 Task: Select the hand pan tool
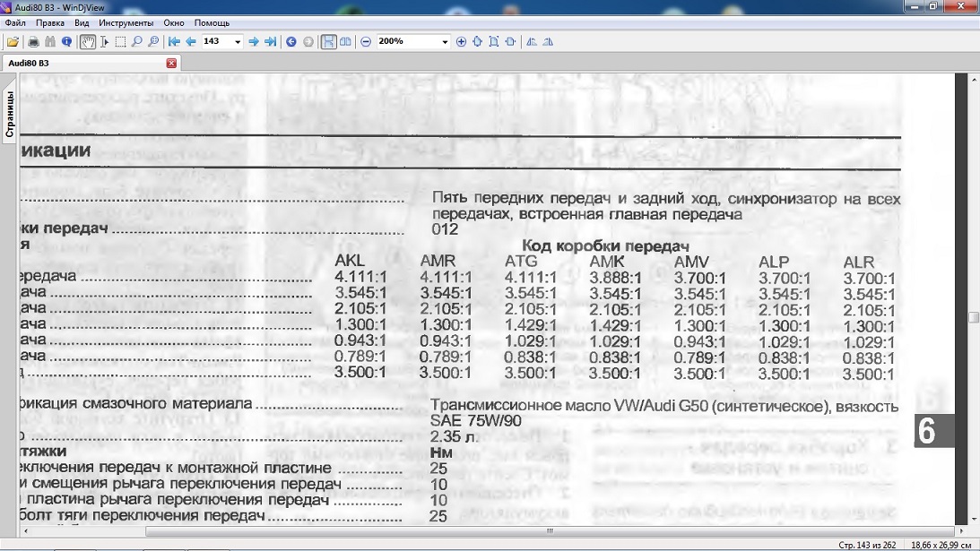click(x=88, y=42)
